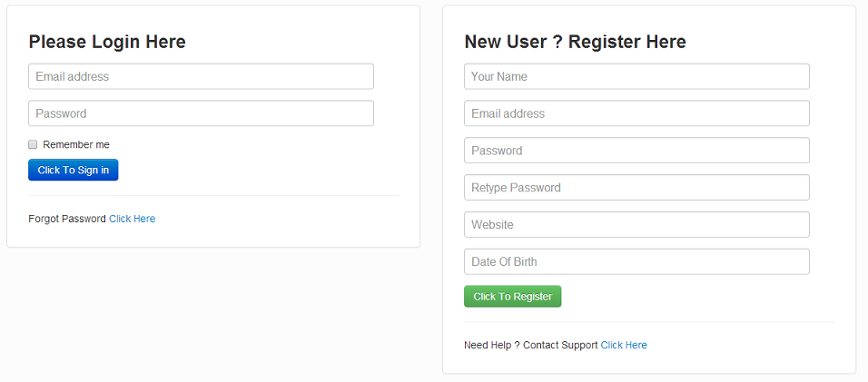
Task: Click the divider line under Register button
Action: 649,322
